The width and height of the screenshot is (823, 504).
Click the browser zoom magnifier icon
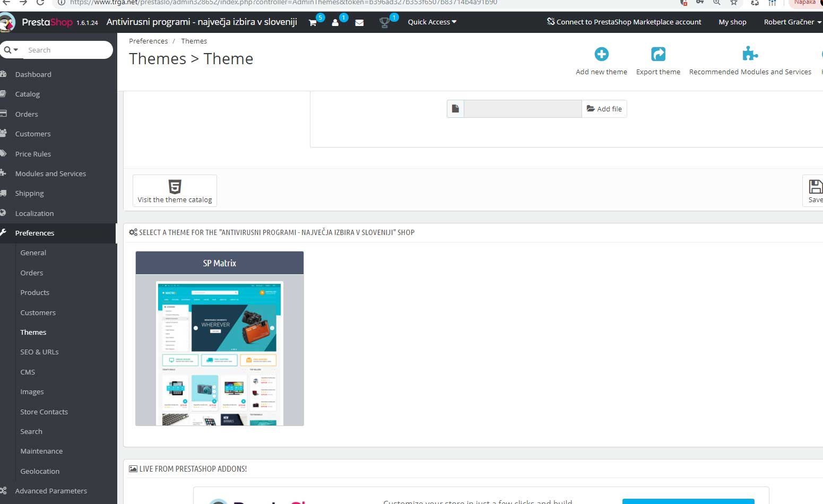(x=717, y=3)
